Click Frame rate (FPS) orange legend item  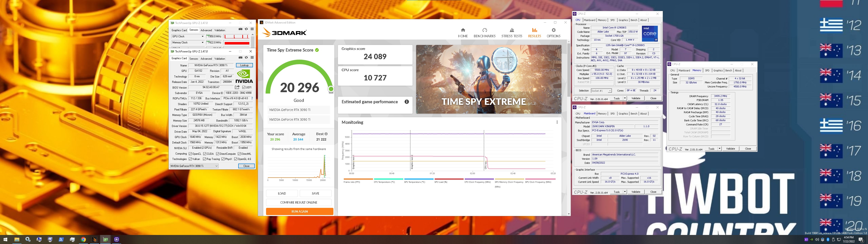point(358,181)
